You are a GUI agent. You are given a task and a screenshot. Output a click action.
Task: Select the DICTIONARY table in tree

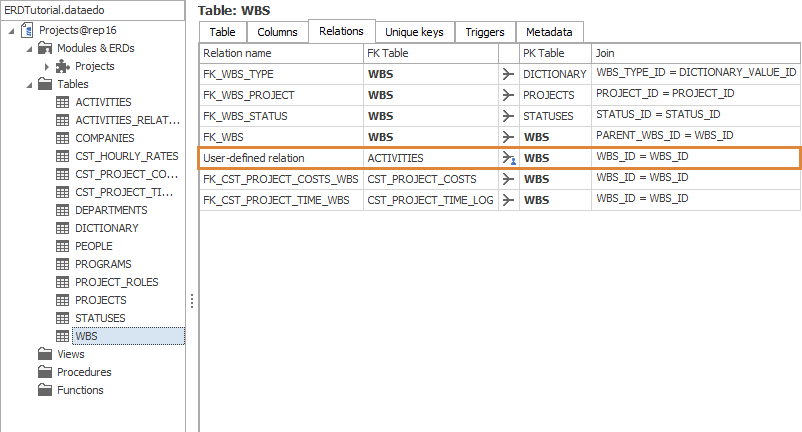106,228
